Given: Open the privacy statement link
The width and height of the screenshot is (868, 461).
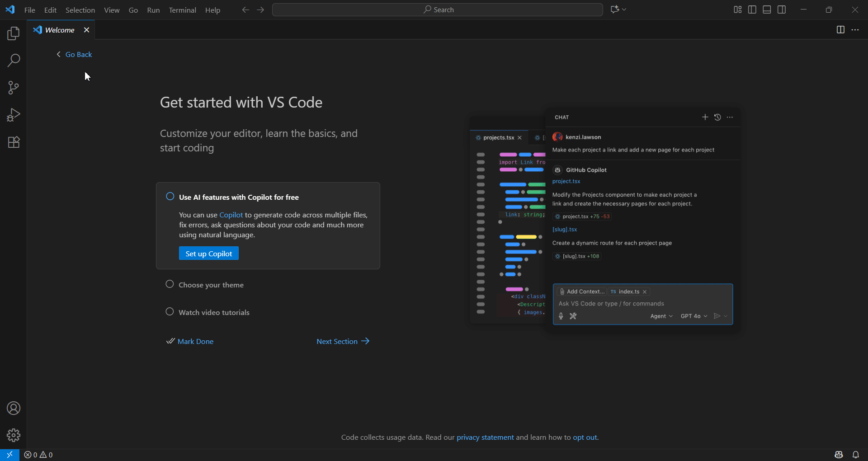Looking at the screenshot, I should click(485, 437).
